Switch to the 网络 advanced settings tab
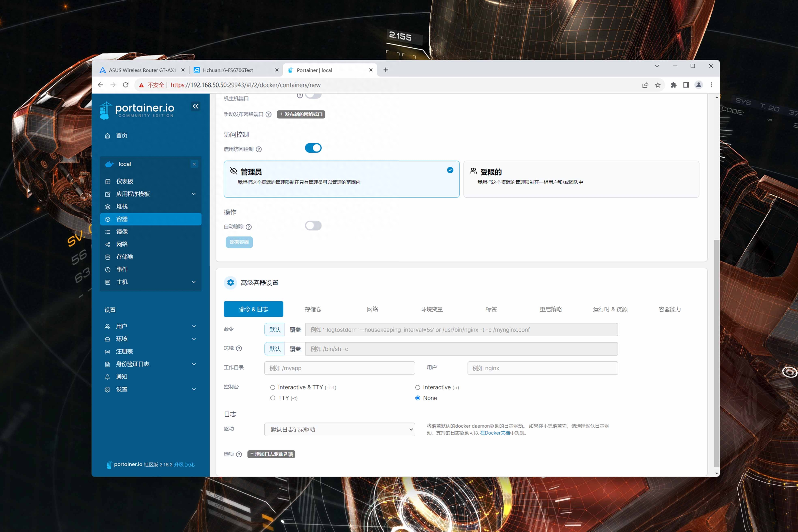 372,309
